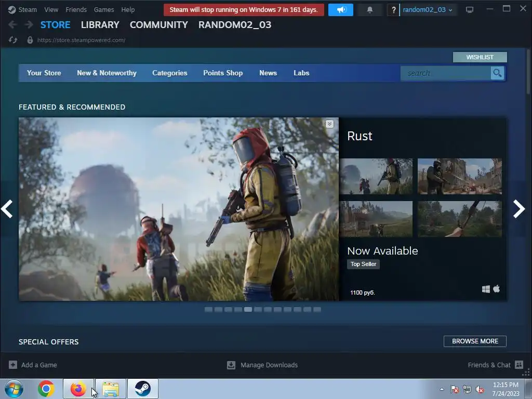Screen dimensions: 532x399
Task: Click the BROWSE MORE button
Action: pyautogui.click(x=475, y=341)
